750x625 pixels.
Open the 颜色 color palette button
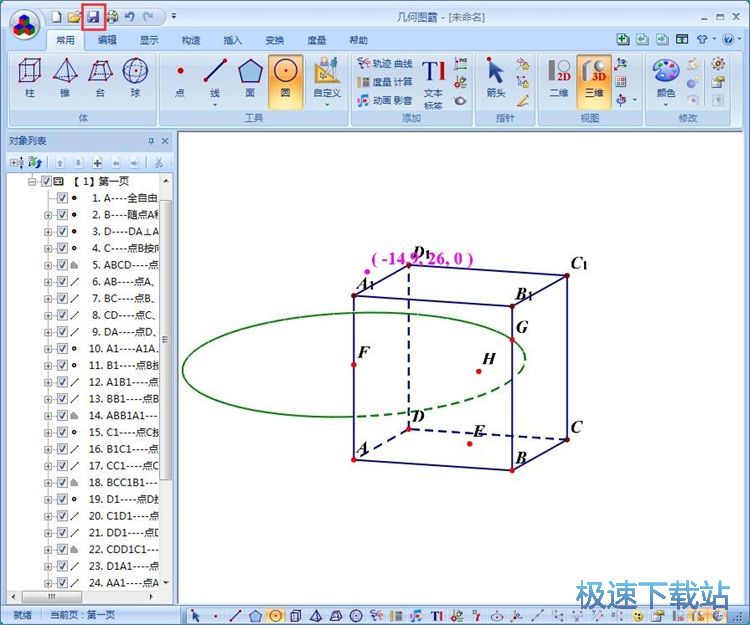coord(665,80)
